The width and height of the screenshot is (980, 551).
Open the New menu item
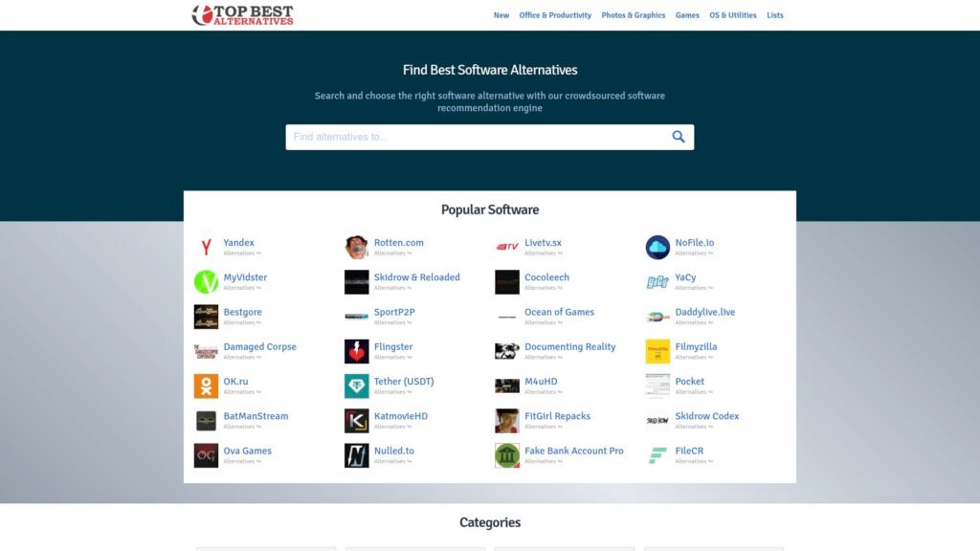coord(501,15)
